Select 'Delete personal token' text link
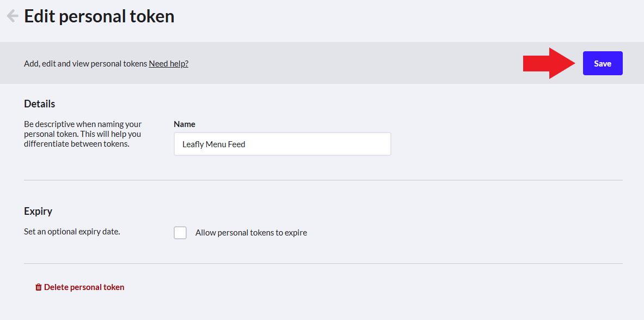Screen dimensions: 644x320 click(x=84, y=287)
